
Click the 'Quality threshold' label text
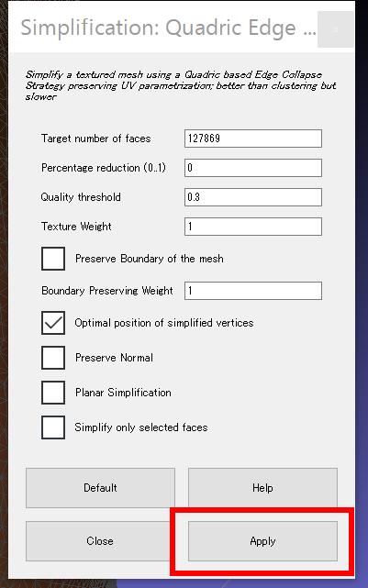click(81, 197)
